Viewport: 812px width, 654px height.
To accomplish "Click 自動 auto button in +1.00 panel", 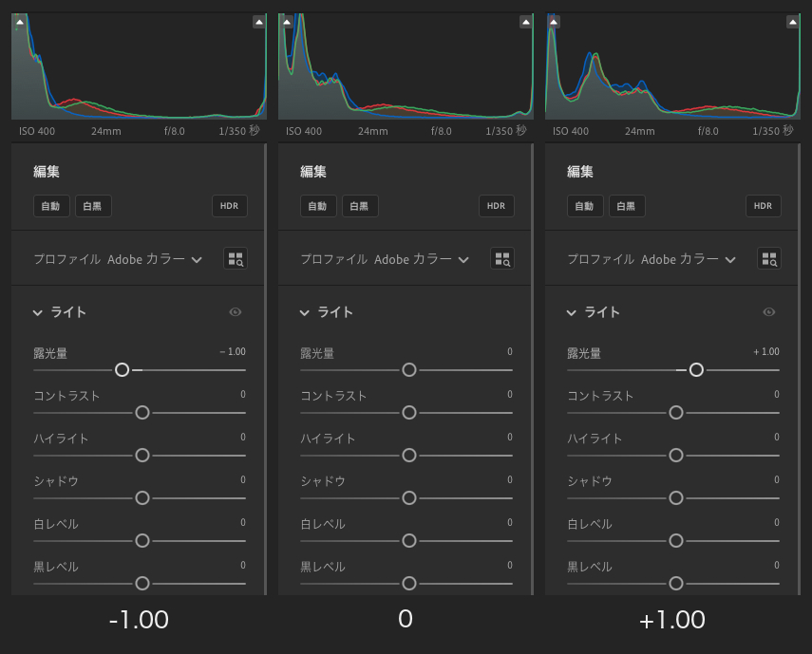I will click(585, 206).
